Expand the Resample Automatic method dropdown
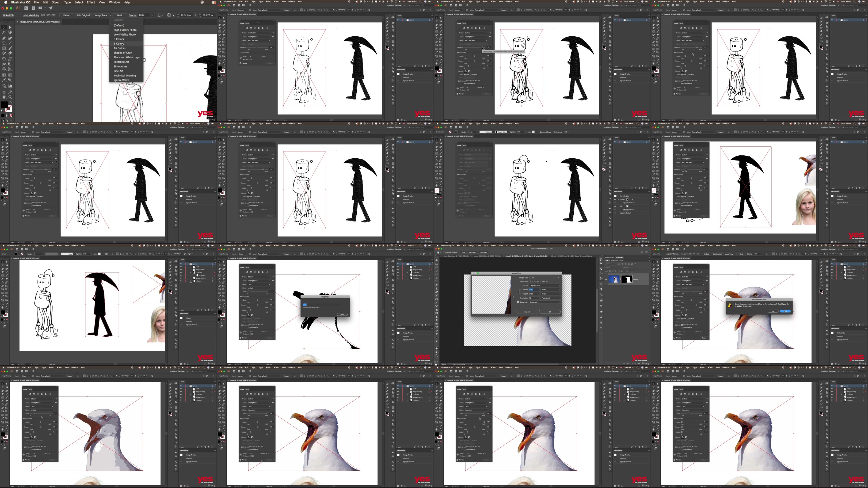 tap(545, 303)
